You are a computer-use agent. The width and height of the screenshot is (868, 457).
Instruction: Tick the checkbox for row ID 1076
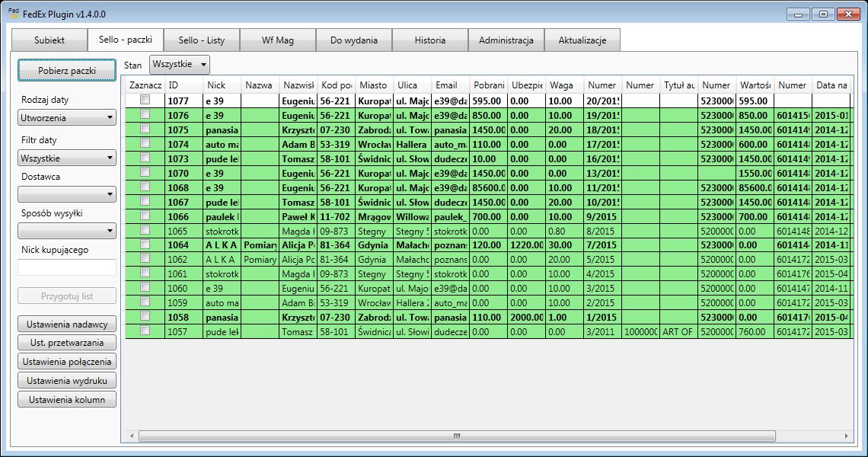click(145, 114)
